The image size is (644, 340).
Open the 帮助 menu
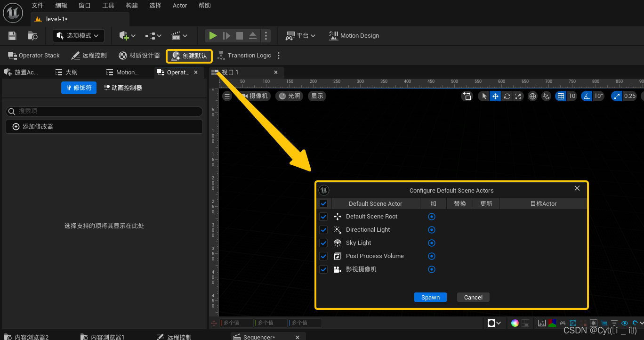(205, 6)
